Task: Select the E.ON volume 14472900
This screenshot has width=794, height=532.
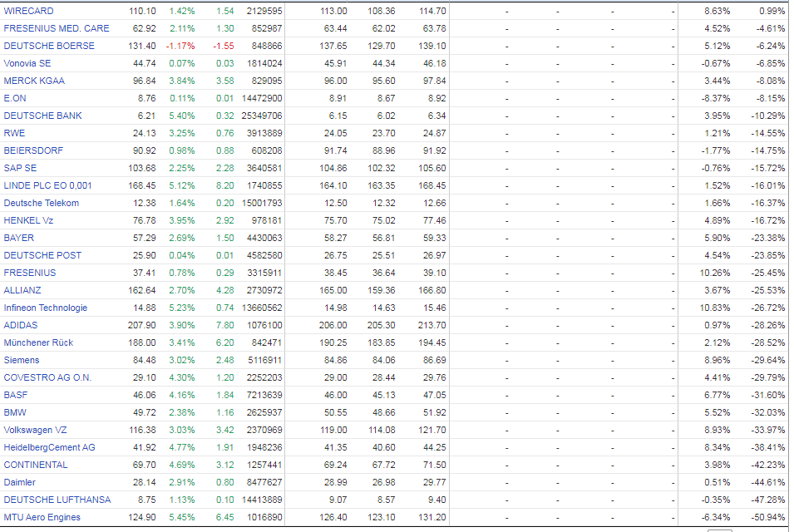Action: (262, 98)
